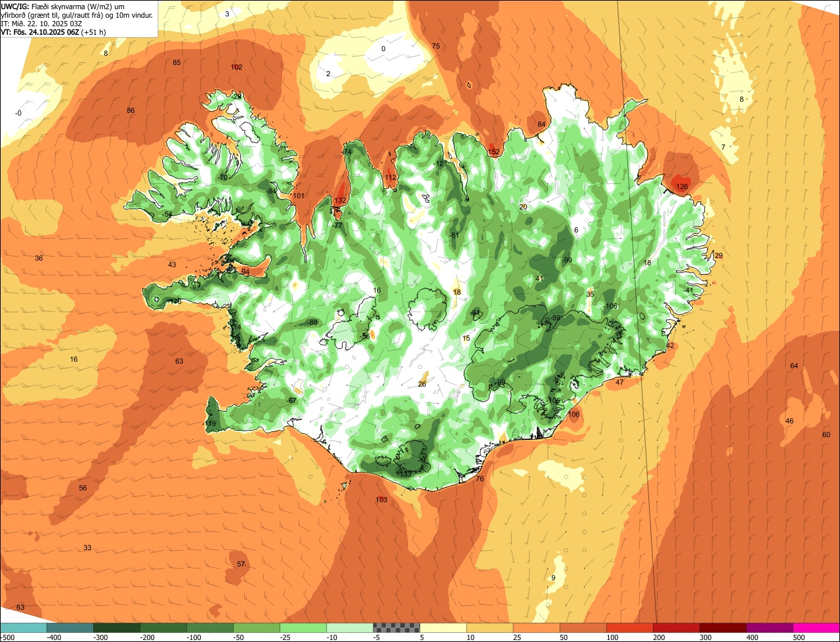Click the value 46 in the southeast ocean
This screenshot has width=840, height=642.
pyautogui.click(x=789, y=421)
